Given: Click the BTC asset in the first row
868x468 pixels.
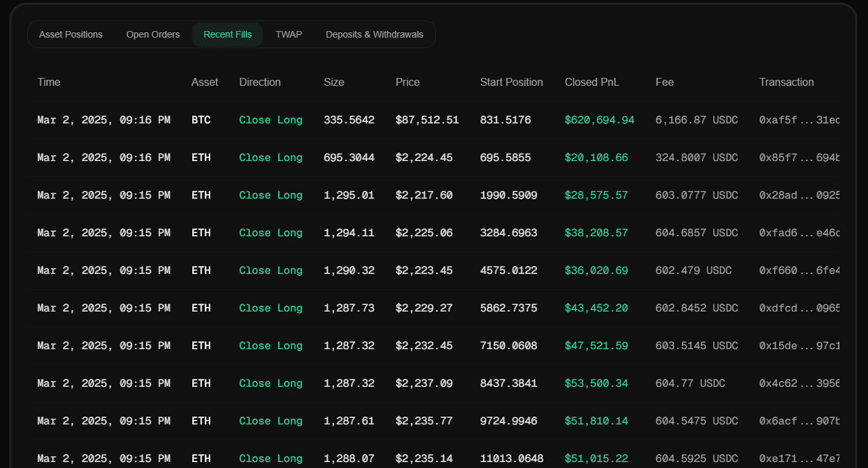Looking at the screenshot, I should [201, 120].
